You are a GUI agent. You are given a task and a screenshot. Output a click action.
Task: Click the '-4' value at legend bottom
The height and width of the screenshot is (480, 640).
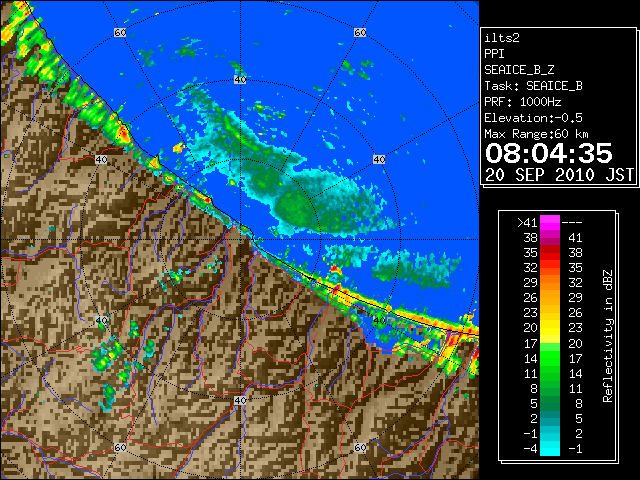530,449
